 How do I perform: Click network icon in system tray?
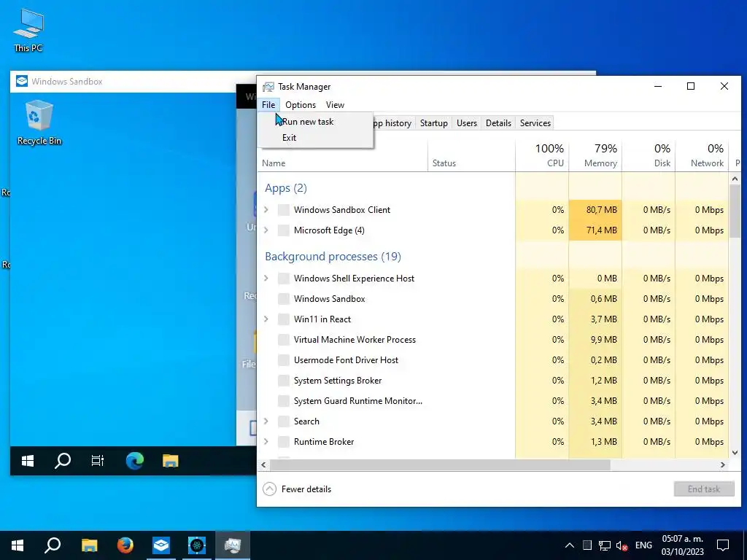(x=605, y=545)
